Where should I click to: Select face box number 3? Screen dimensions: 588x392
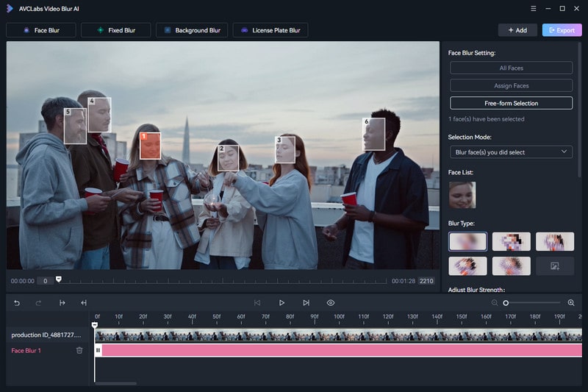[285, 149]
